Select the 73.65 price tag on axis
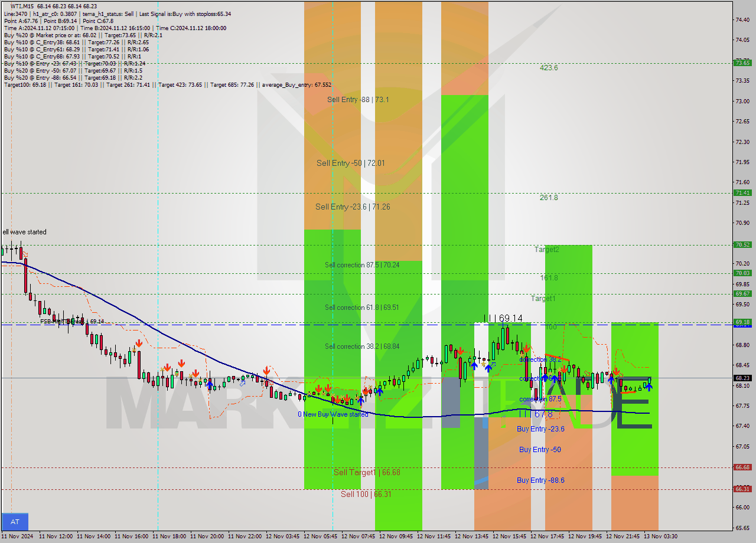This screenshot has height=543, width=756. coord(742,63)
